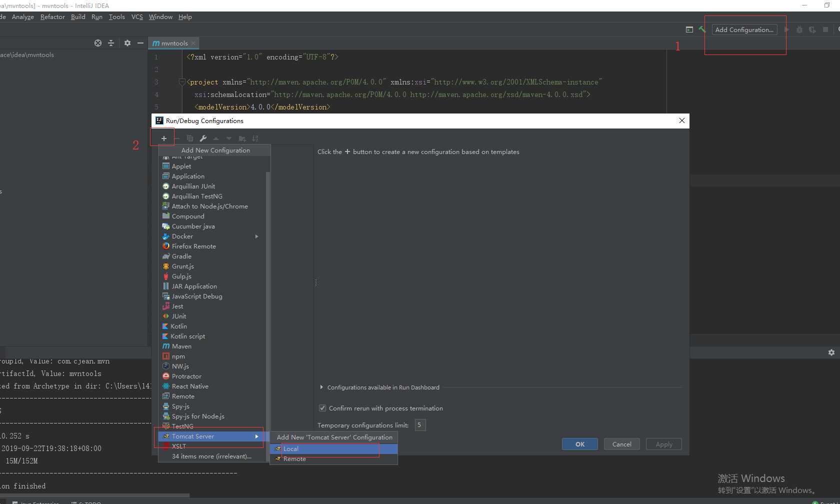Click the green hammer Build Project icon
The image size is (840, 504).
[x=702, y=29]
